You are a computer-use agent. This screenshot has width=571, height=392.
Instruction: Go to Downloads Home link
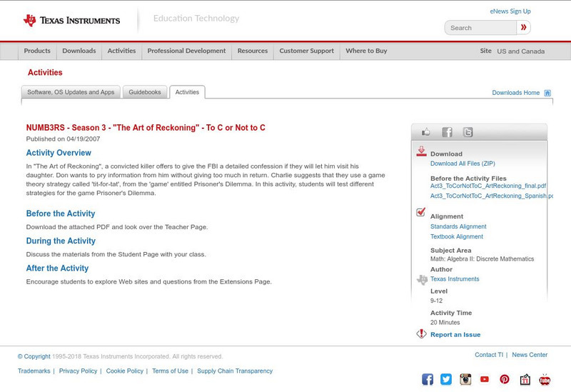(515, 93)
